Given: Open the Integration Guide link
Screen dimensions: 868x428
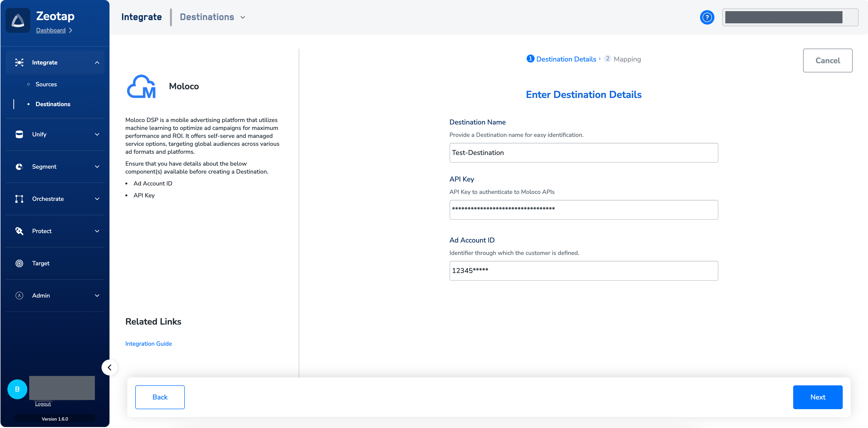Looking at the screenshot, I should [x=149, y=344].
